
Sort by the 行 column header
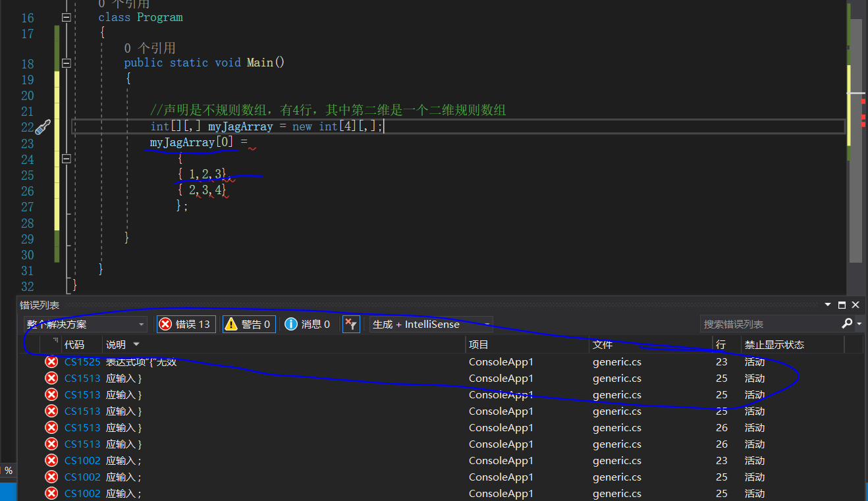coord(726,344)
